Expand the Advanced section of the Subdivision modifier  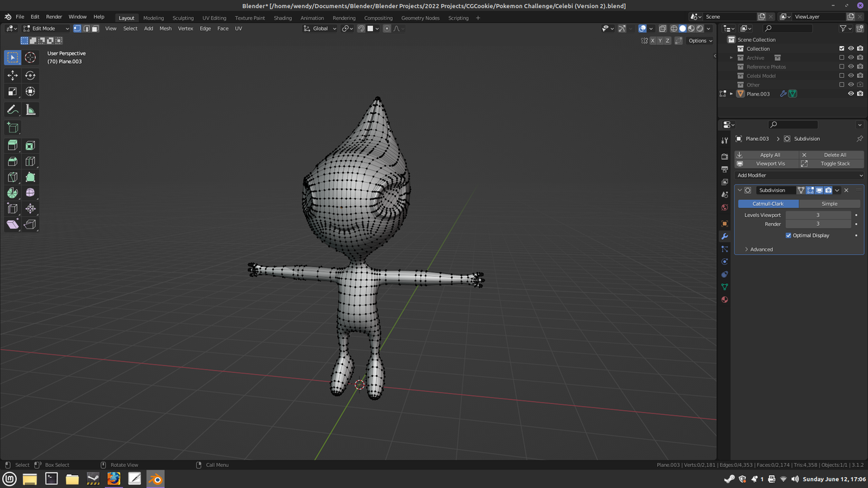click(x=761, y=249)
